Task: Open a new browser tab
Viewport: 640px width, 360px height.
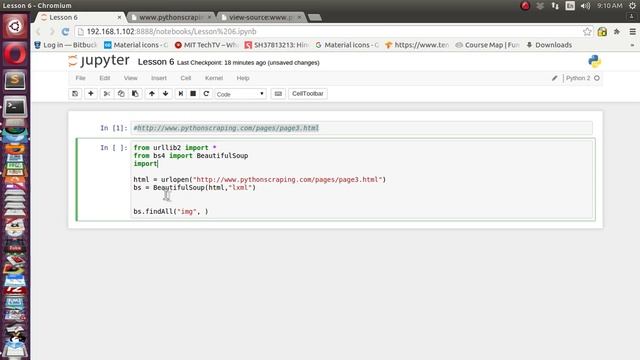Action: (x=314, y=17)
